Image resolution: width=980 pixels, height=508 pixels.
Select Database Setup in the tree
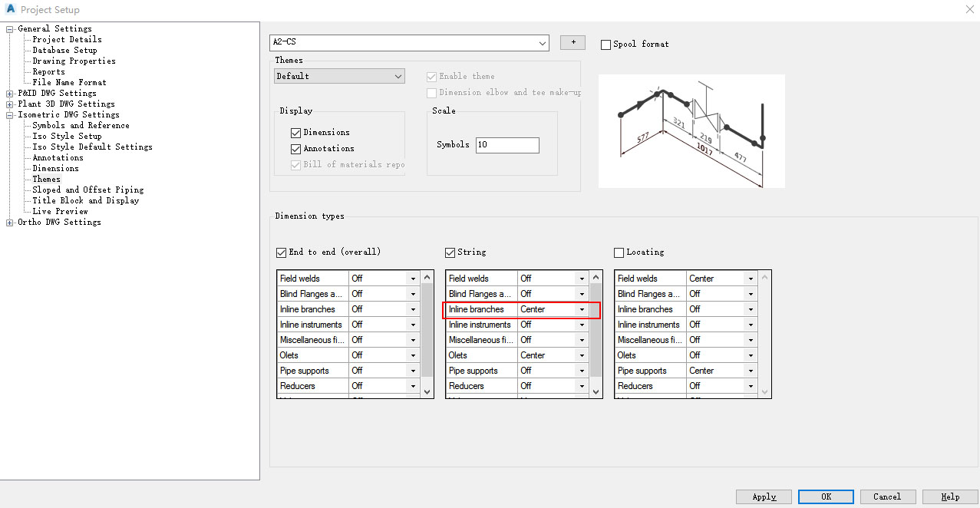[x=64, y=51]
